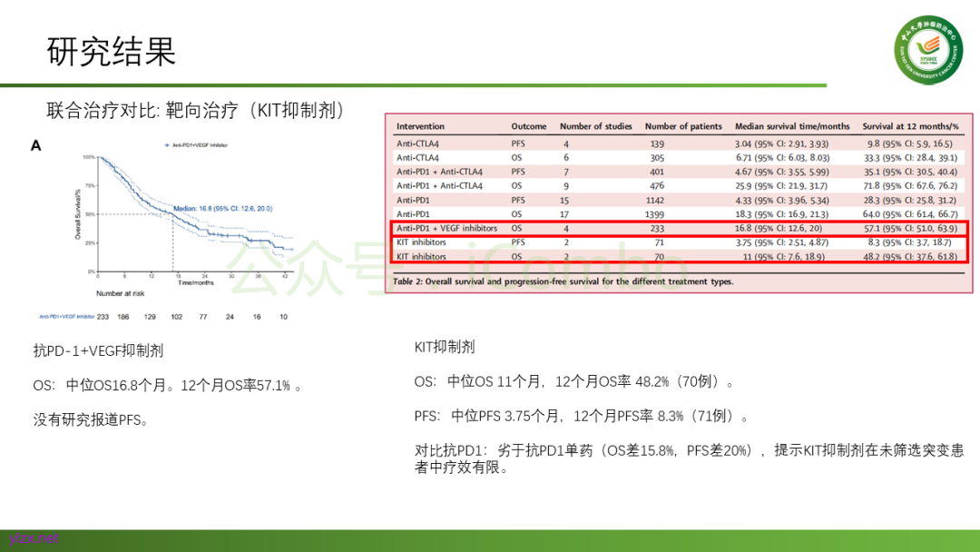
Task: Click the Number of studies column header
Action: (594, 126)
